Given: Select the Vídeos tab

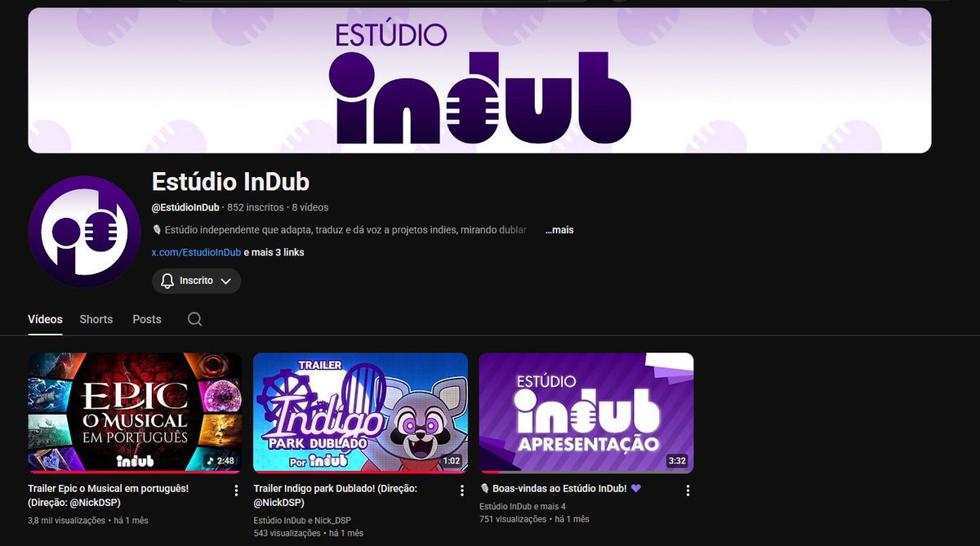Looking at the screenshot, I should click(45, 319).
